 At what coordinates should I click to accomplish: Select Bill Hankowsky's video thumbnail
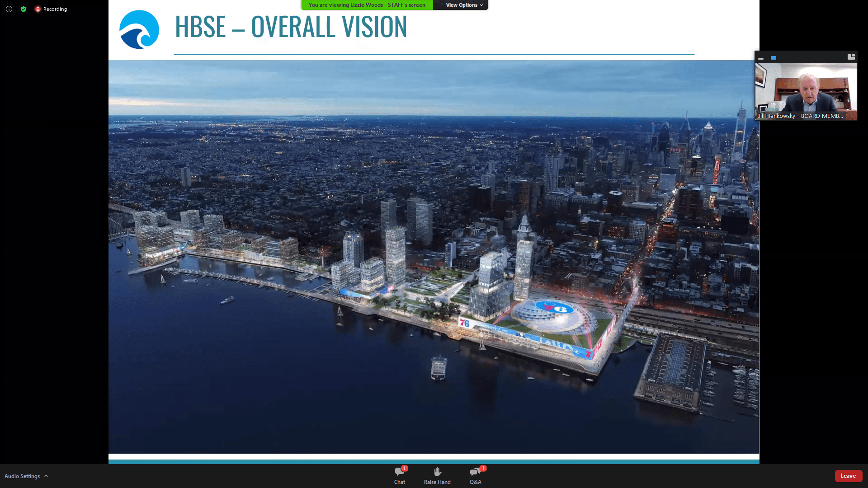(x=806, y=91)
